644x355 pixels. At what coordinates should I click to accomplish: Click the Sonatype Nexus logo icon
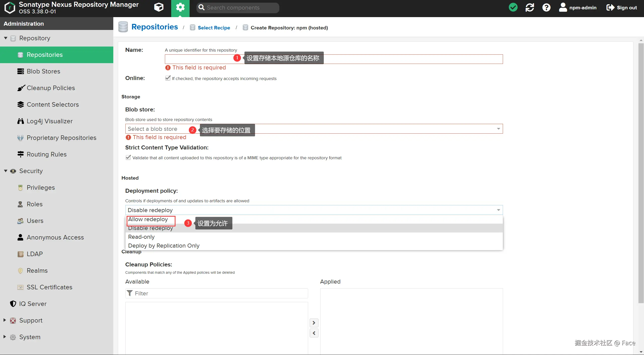click(x=10, y=8)
